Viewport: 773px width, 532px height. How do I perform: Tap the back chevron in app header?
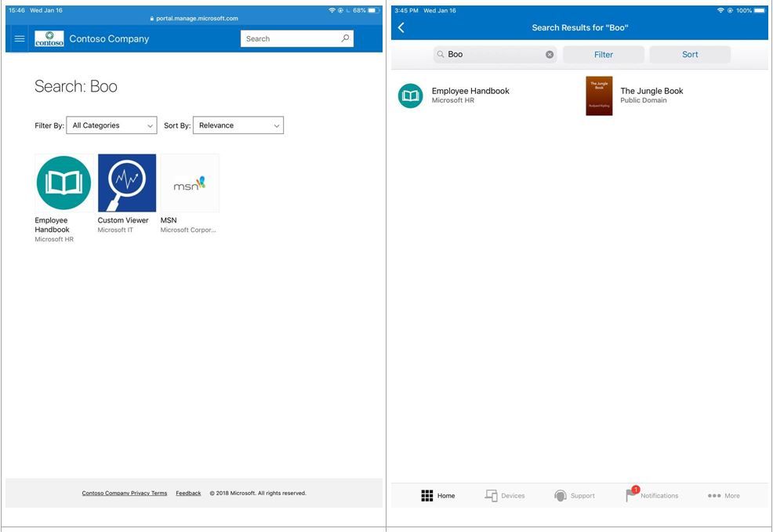click(401, 27)
